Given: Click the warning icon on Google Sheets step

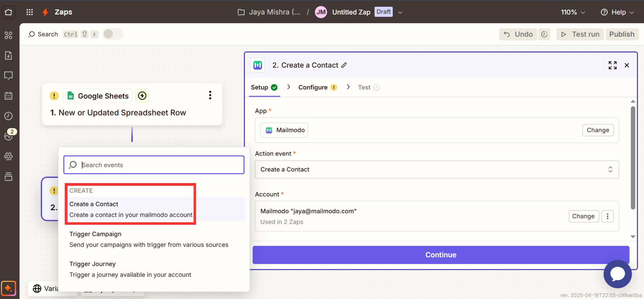Looking at the screenshot, I should (x=54, y=96).
